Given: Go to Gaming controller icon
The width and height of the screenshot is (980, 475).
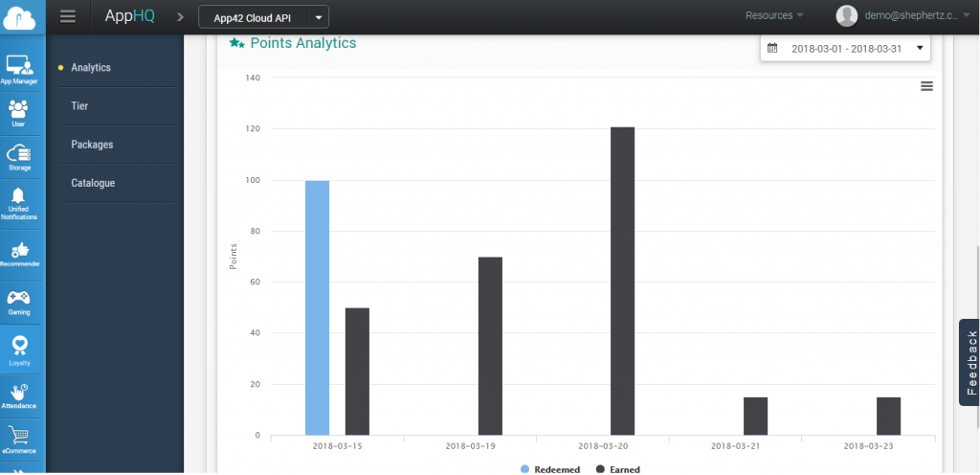Looking at the screenshot, I should click(19, 302).
